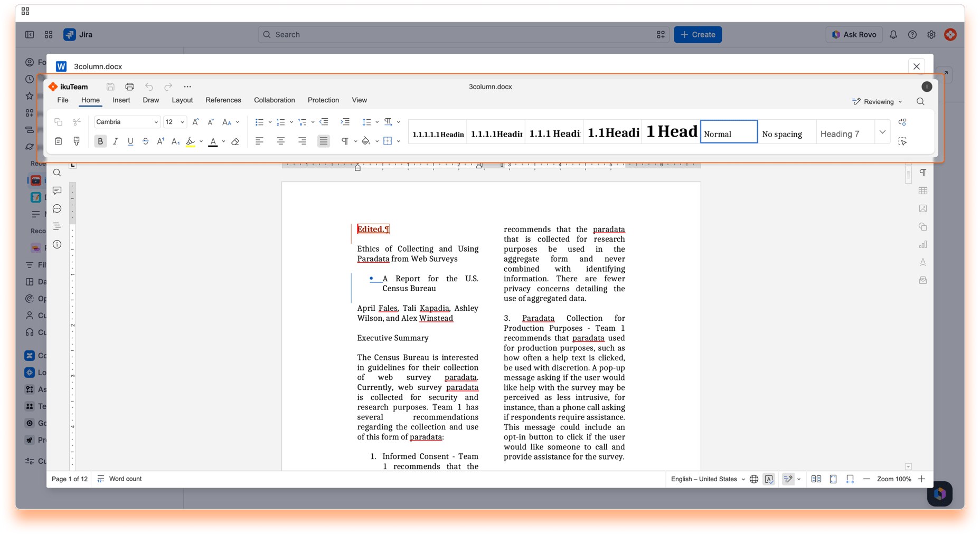Image resolution: width=980 pixels, height=535 pixels.
Task: Toggle Bold formatting
Action: coord(100,141)
